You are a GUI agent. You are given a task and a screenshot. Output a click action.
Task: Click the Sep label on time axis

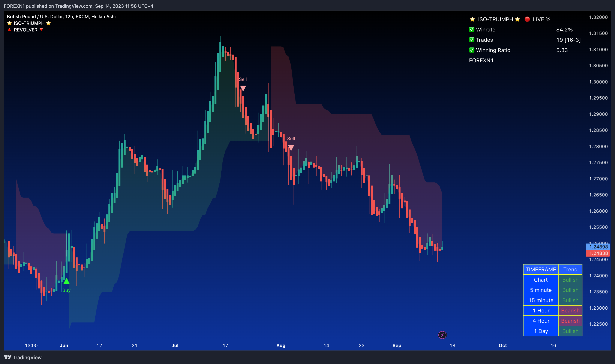pyautogui.click(x=397, y=345)
